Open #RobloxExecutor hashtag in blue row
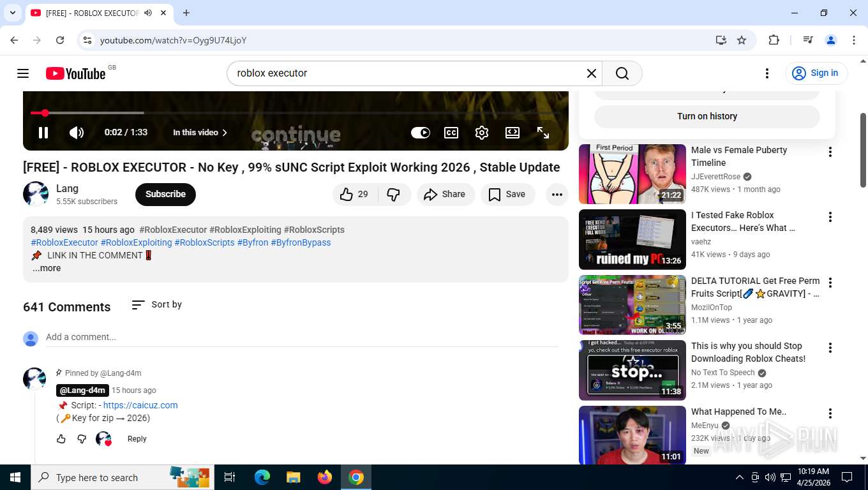This screenshot has height=490, width=868. 64,242
